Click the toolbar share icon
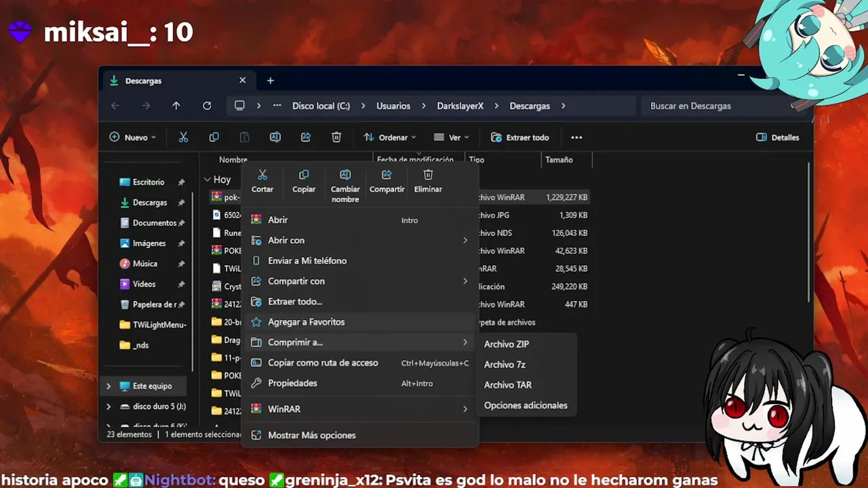Image resolution: width=868 pixels, height=488 pixels. 305,137
